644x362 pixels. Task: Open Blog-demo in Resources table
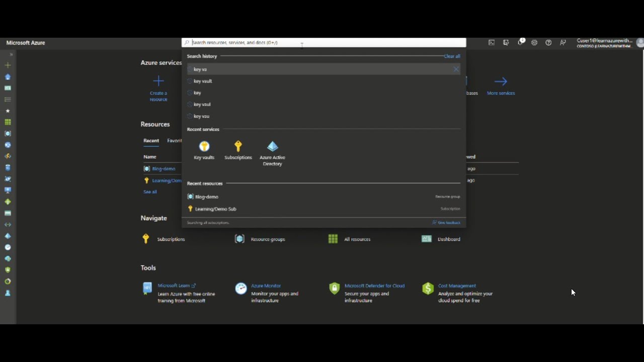coord(164,169)
